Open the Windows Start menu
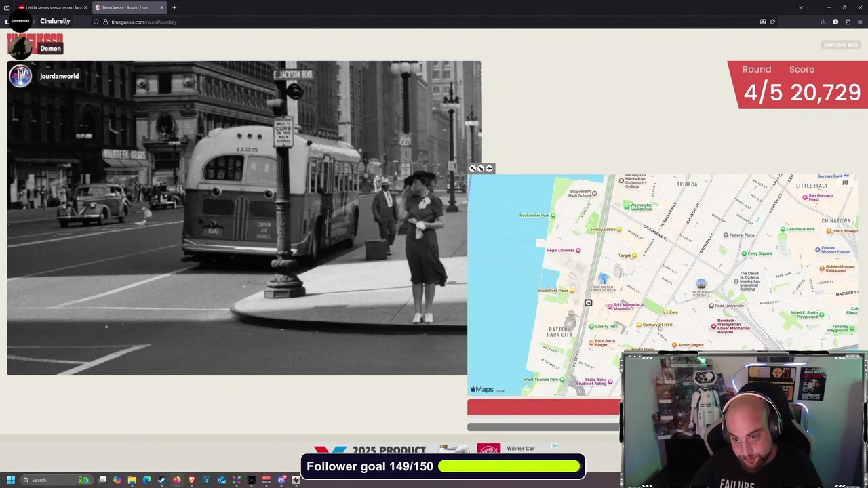Image resolution: width=868 pixels, height=488 pixels. coord(11,480)
